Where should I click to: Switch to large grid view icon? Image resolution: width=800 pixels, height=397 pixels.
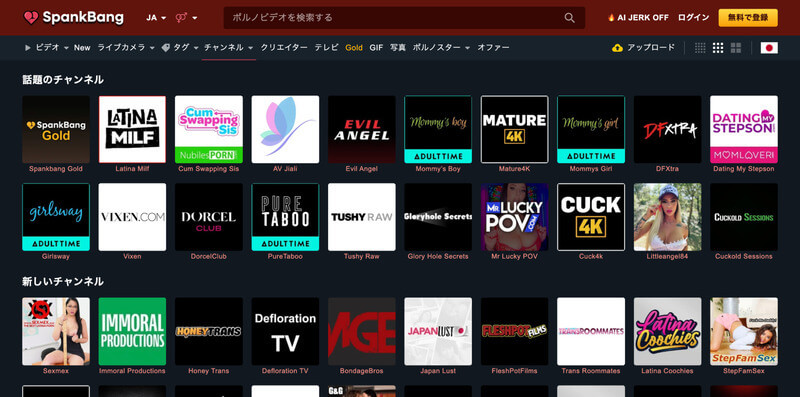pos(736,48)
